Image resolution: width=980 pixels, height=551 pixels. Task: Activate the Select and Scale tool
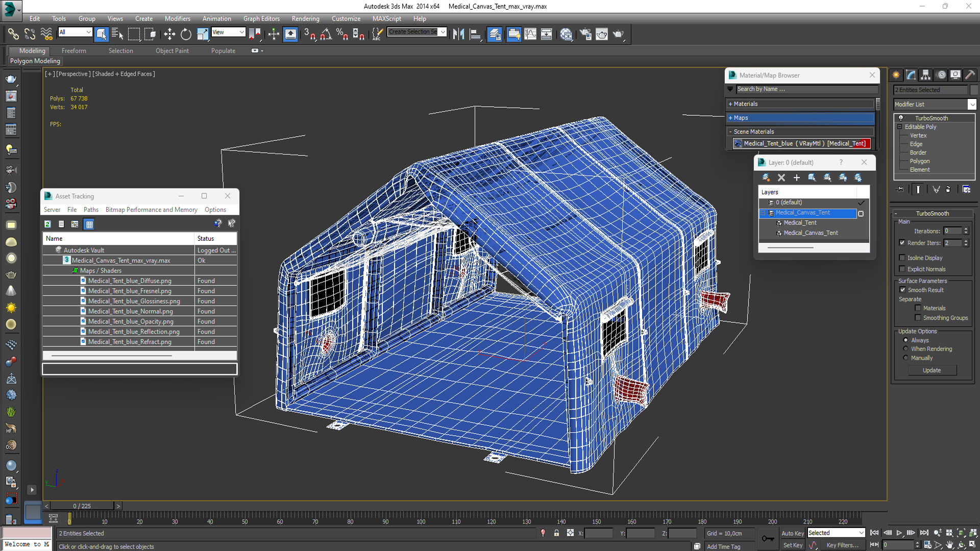(x=203, y=34)
